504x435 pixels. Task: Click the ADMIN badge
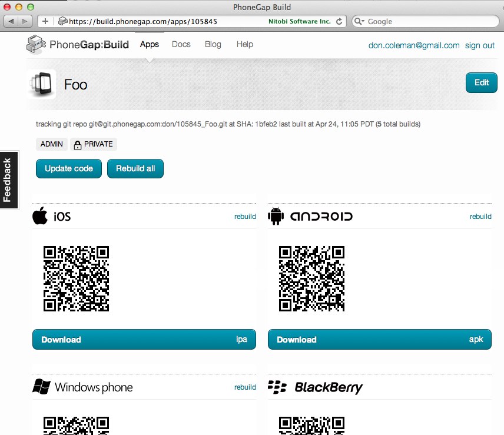51,144
